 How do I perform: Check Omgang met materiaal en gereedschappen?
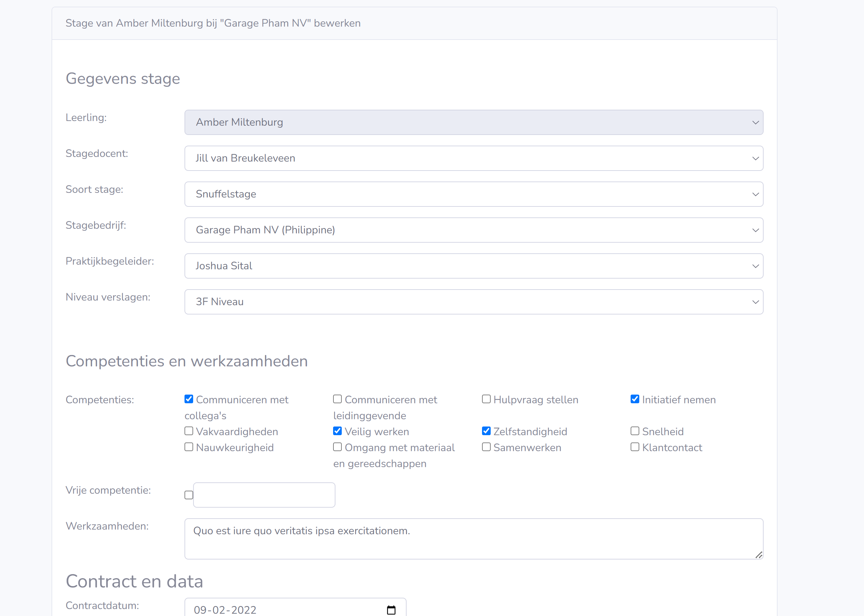click(x=337, y=447)
